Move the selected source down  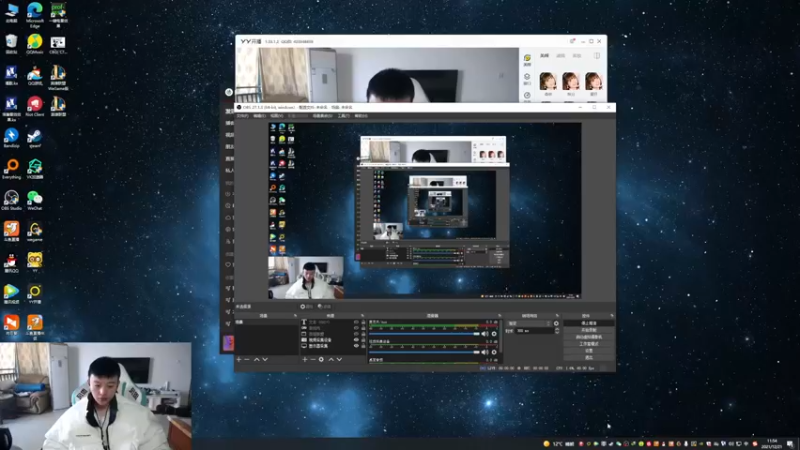pyautogui.click(x=339, y=360)
